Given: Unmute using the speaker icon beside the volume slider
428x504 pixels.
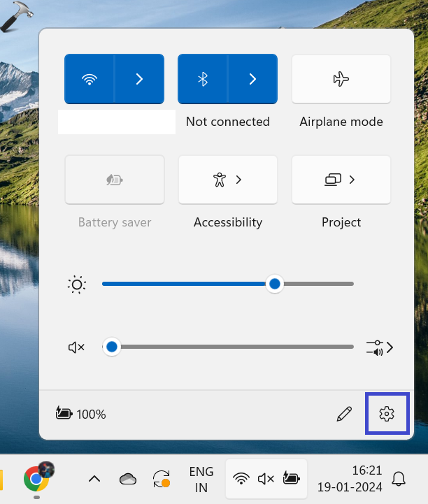Looking at the screenshot, I should (76, 347).
